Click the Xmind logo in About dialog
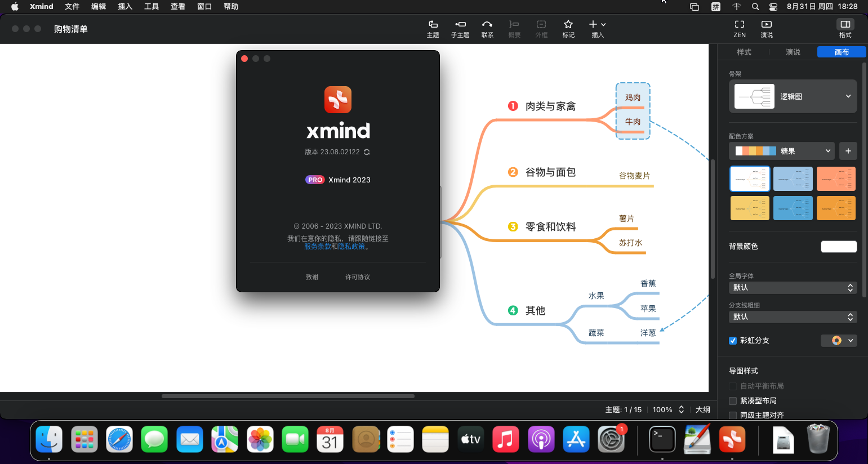Screen dimensions: 868x464 pyautogui.click(x=338, y=100)
